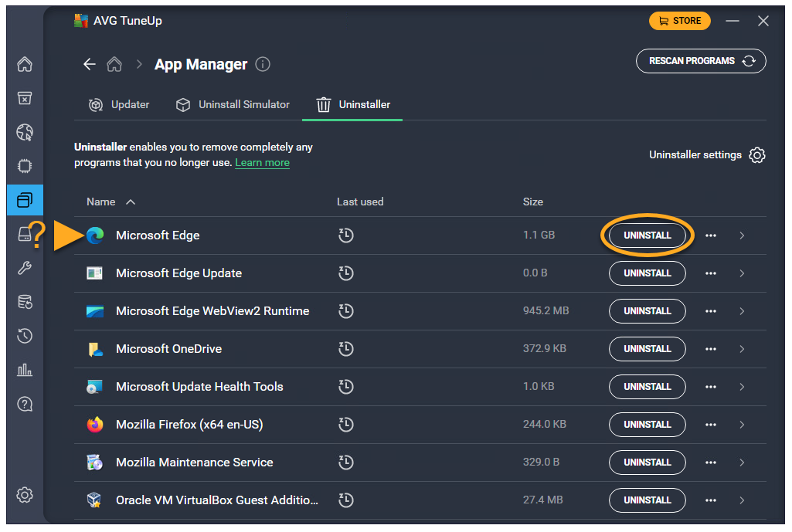Viewport: 792px width, 532px height.
Task: Expand details chevron for Mozilla Firefox row
Action: point(742,425)
